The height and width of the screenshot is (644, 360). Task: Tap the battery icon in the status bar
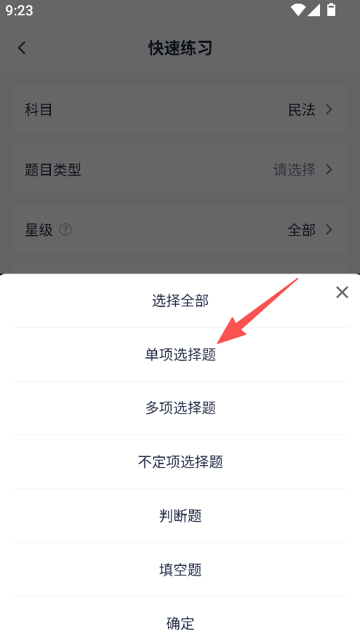pos(331,9)
